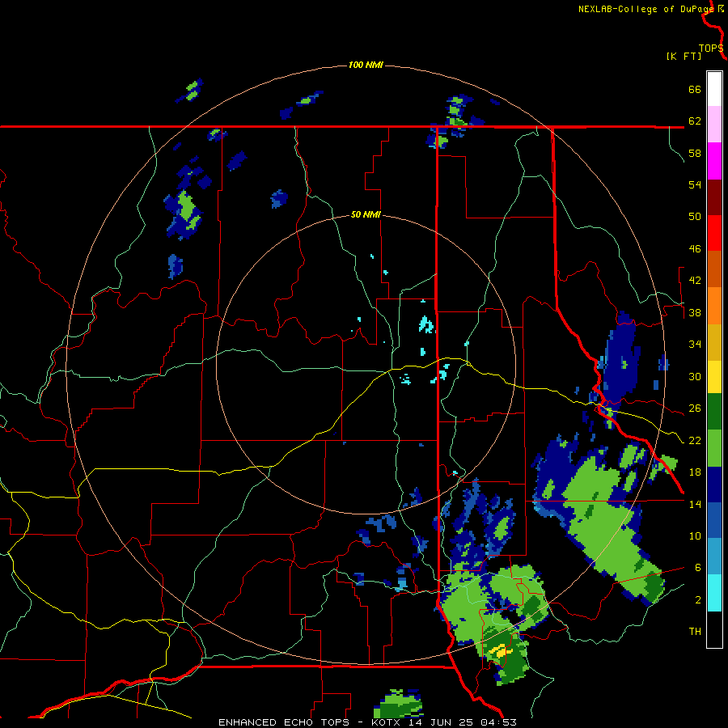The image size is (728, 728).
Task: Pick the dark green legend swatch
Action: coord(714,412)
